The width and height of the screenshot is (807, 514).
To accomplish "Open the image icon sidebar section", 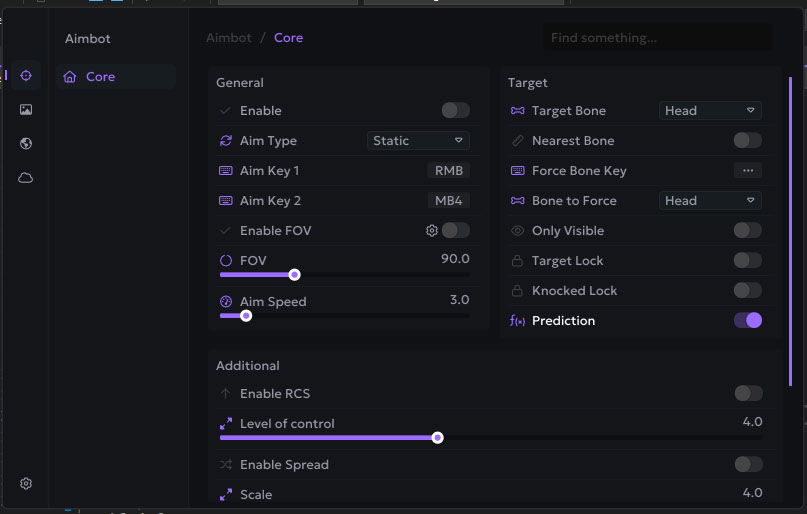I will click(x=26, y=110).
